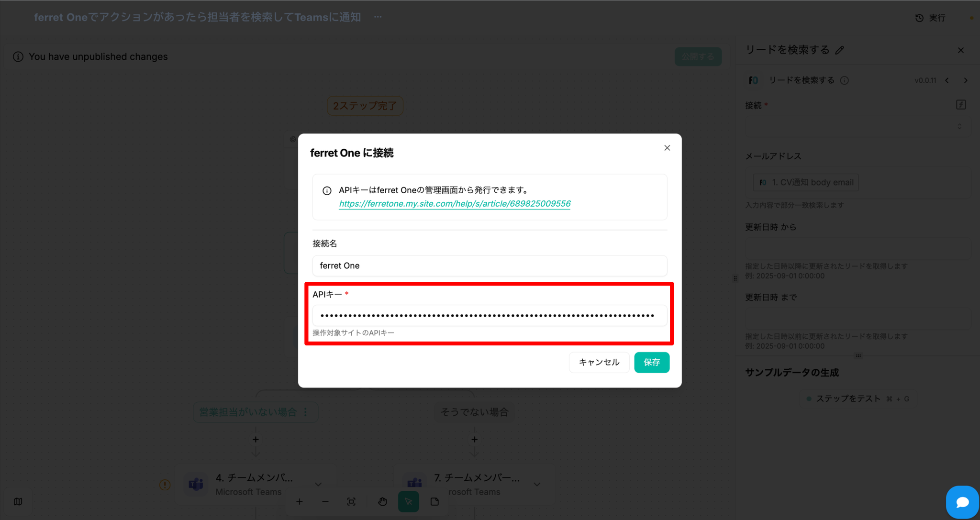Close the ferret One connection dialog
This screenshot has width=980, height=520.
point(667,148)
